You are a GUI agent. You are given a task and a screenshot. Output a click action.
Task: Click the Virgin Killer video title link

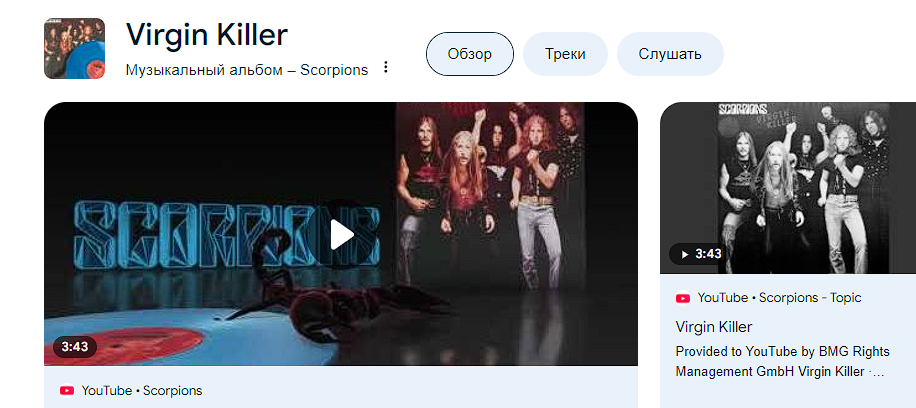click(714, 326)
